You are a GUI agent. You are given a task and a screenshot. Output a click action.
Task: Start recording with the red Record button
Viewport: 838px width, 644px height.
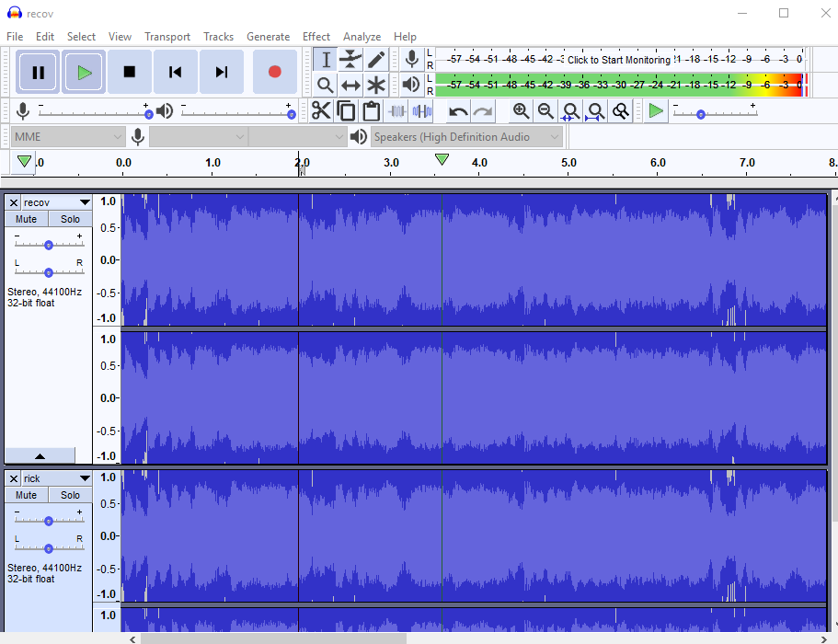(x=275, y=72)
